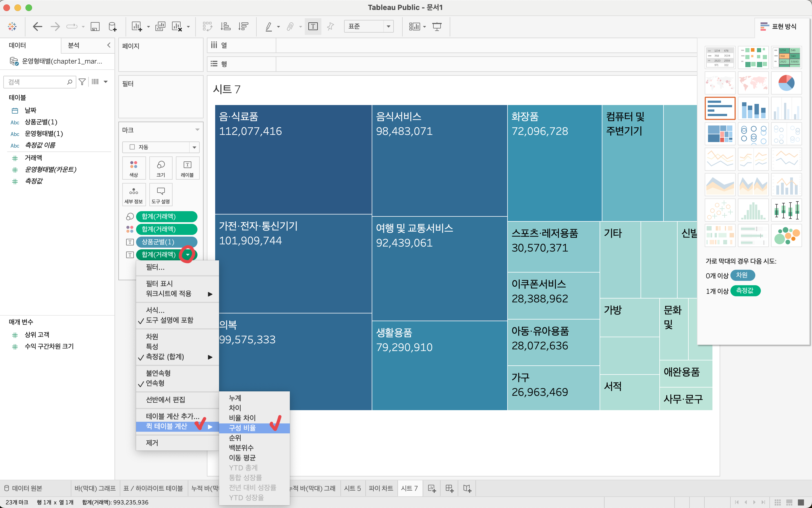
Task: Open the 데이터 원본 data source button
Action: click(24, 488)
